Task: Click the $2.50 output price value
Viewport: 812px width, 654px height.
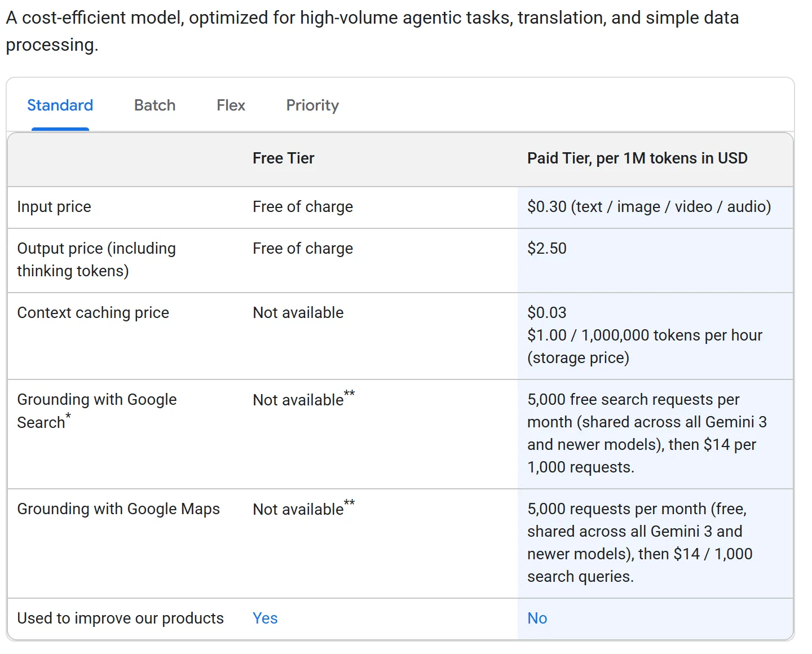Action: [x=547, y=249]
